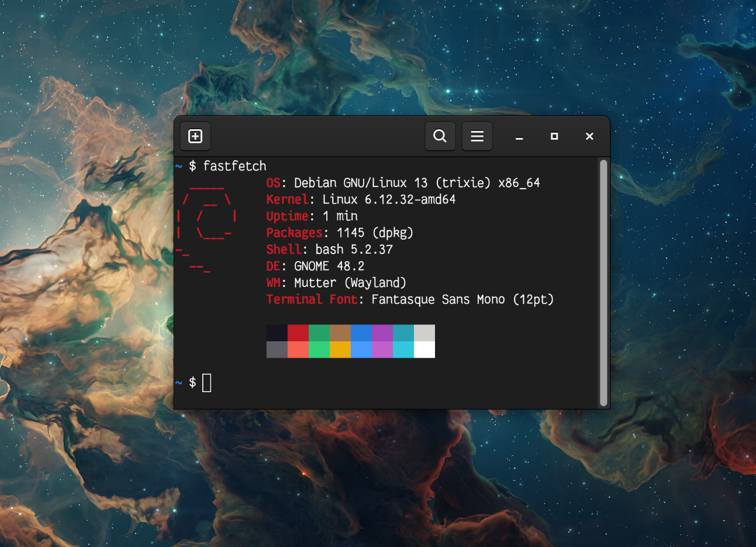The image size is (756, 547).
Task: Click the bright blue block, bottom row
Action: pyautogui.click(x=361, y=349)
